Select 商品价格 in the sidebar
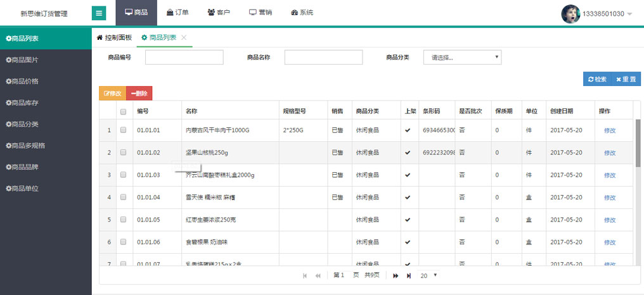Image resolution: width=644 pixels, height=295 pixels. pyautogui.click(x=46, y=81)
